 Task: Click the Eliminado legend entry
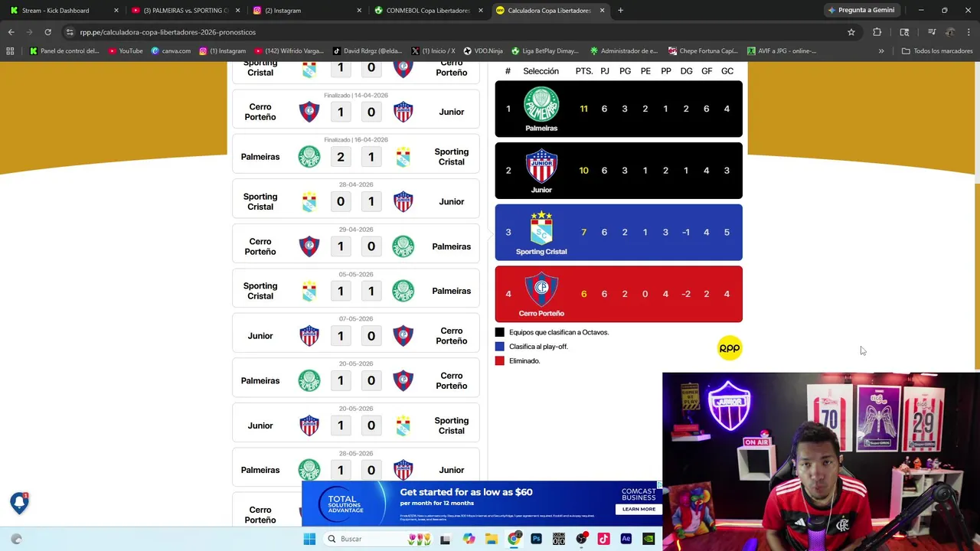[x=518, y=360]
